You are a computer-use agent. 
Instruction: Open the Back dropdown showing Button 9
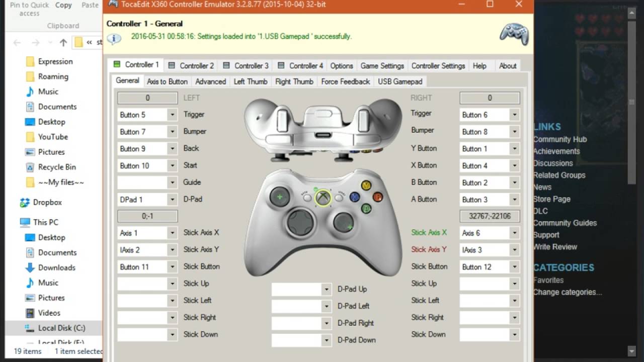(x=172, y=149)
